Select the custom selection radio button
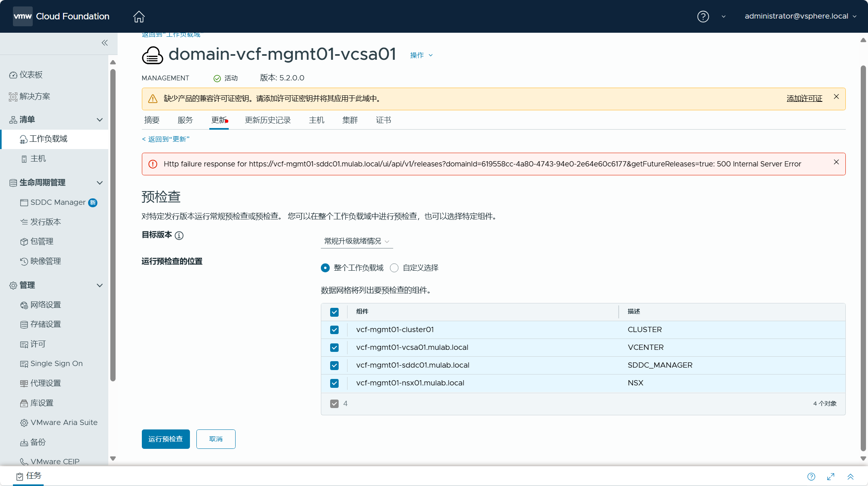Viewport: 868px width, 486px height. click(394, 268)
